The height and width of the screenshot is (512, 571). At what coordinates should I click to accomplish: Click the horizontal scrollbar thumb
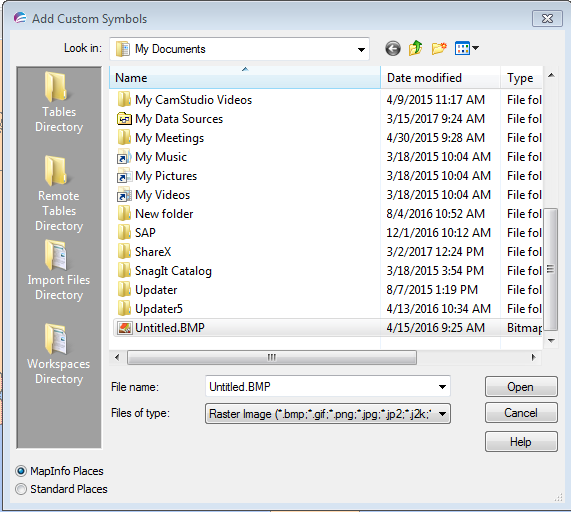(272, 357)
